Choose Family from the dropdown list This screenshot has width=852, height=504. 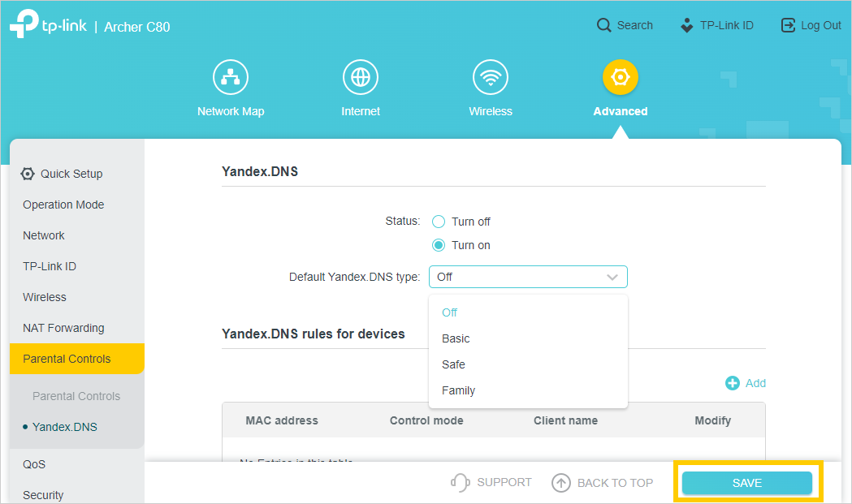click(458, 390)
